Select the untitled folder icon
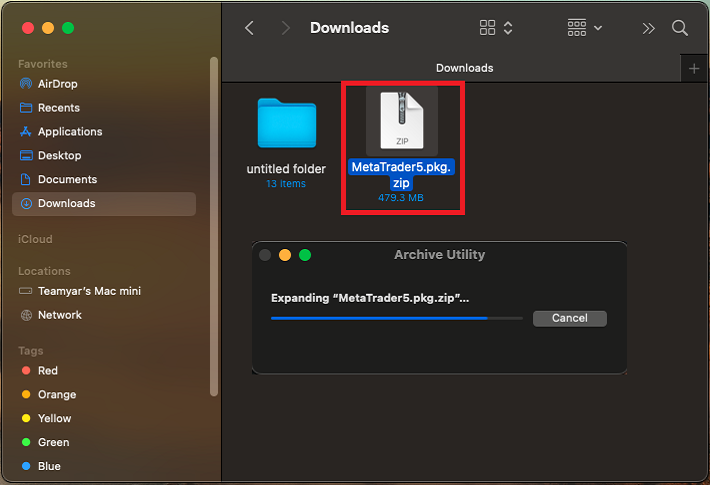The image size is (710, 485). [x=286, y=123]
